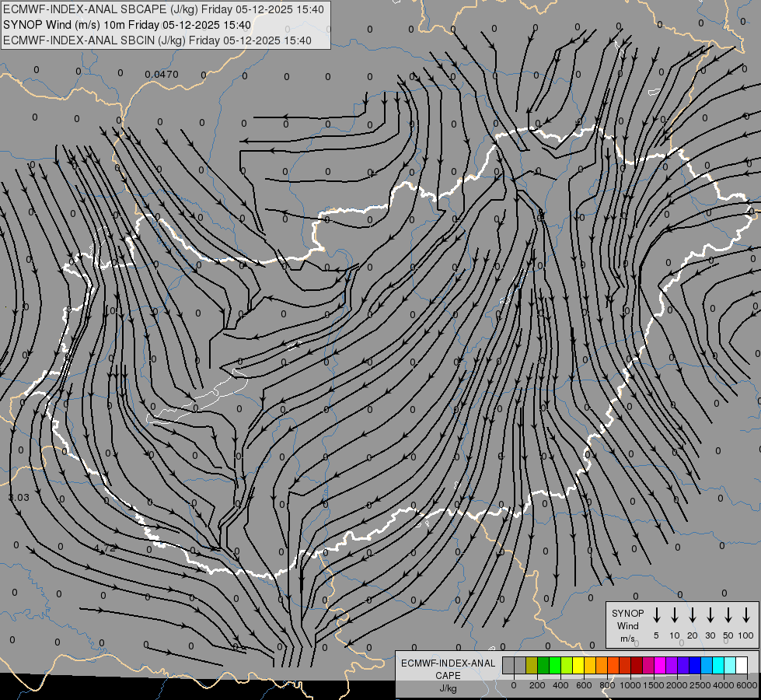Click the 'ECMWF-INDEX-ANAL SBCIN (J/kg)' title line
The image size is (761, 700).
[157, 40]
